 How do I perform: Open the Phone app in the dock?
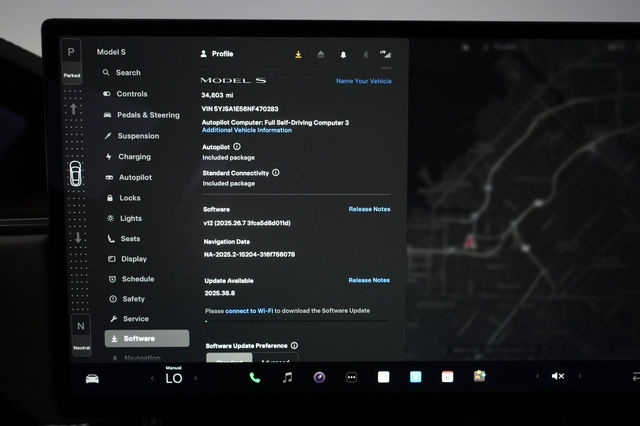pos(255,377)
